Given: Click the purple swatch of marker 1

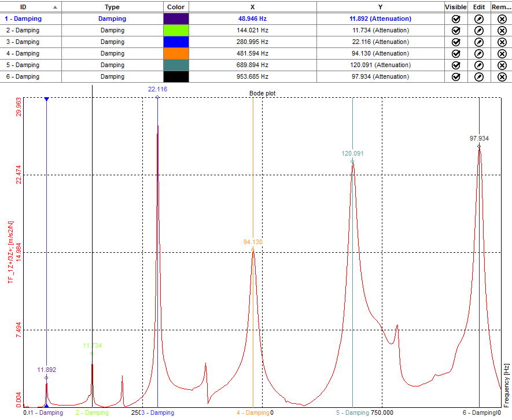Looking at the screenshot, I should [x=176, y=19].
